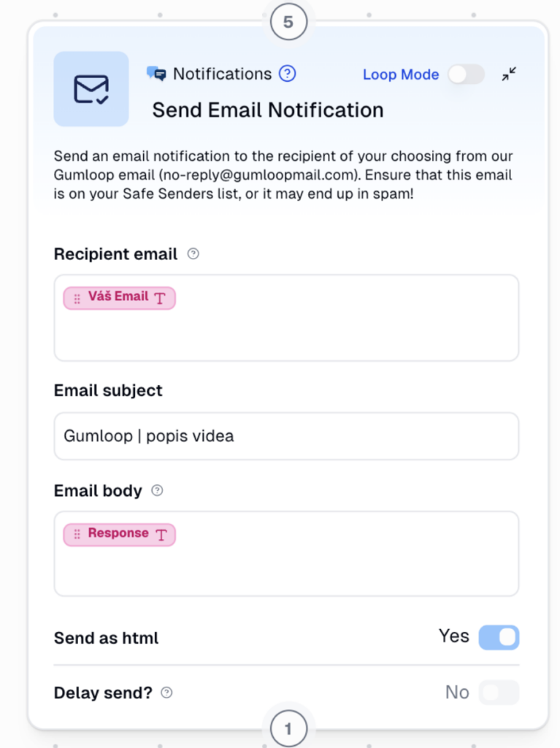Click the Response variable chip

click(118, 534)
